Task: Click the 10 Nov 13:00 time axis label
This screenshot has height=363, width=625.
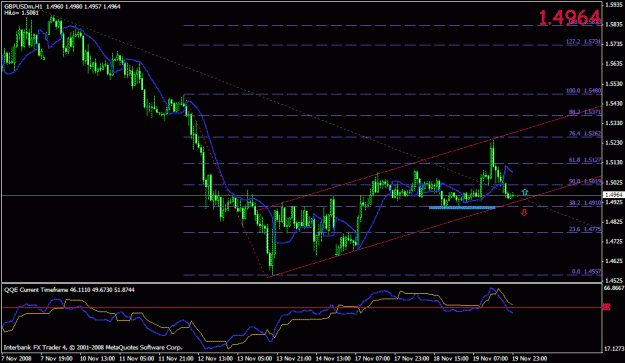Action: click(97, 358)
